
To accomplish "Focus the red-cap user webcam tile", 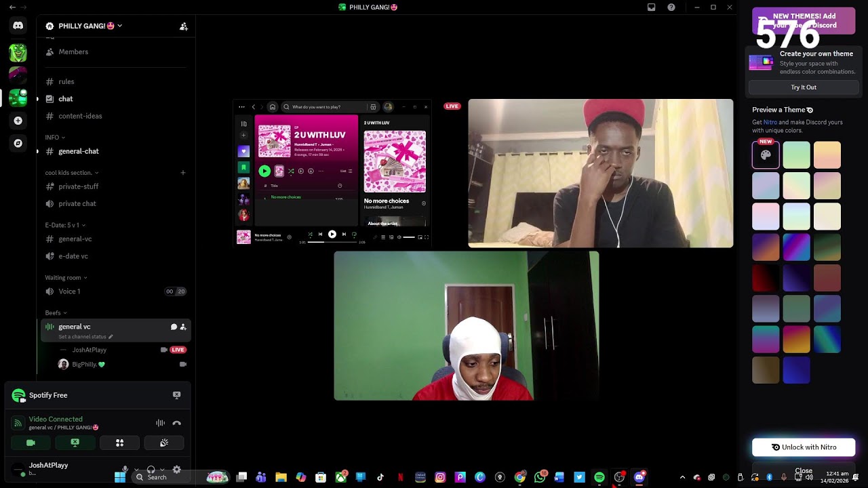I will (600, 174).
